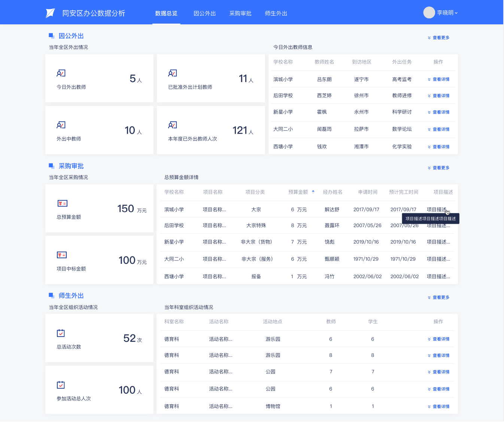The width and height of the screenshot is (504, 422).
Task: Click the 外出中教师 statistic card
Action: point(99,130)
